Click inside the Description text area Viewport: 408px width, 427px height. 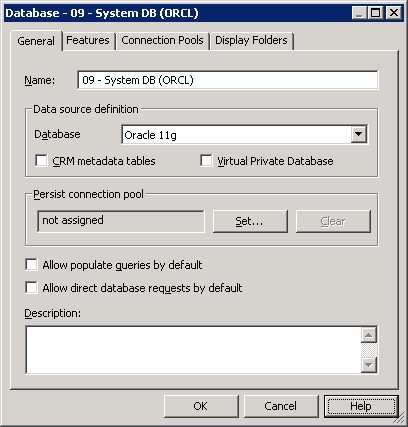[193, 350]
